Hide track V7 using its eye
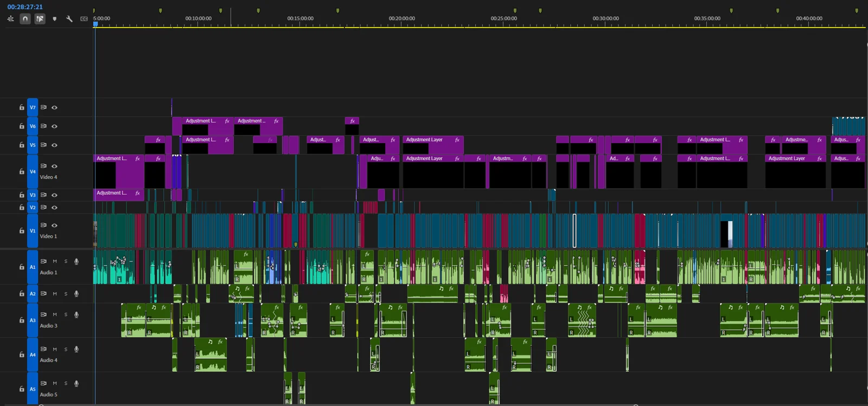The image size is (868, 406). (54, 107)
